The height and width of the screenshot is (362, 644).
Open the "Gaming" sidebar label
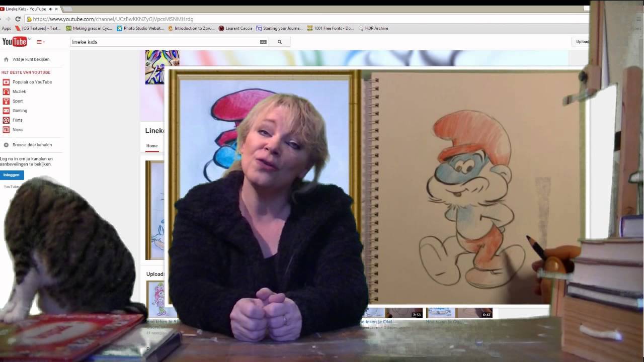(x=20, y=111)
